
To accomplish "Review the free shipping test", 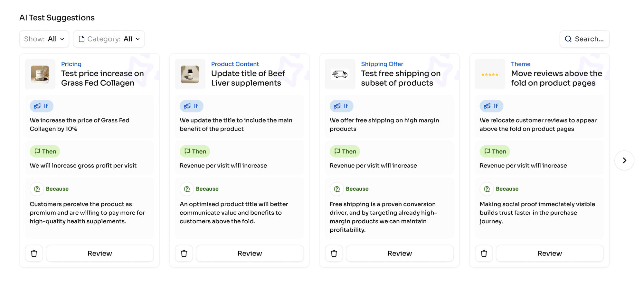I will pos(400,253).
